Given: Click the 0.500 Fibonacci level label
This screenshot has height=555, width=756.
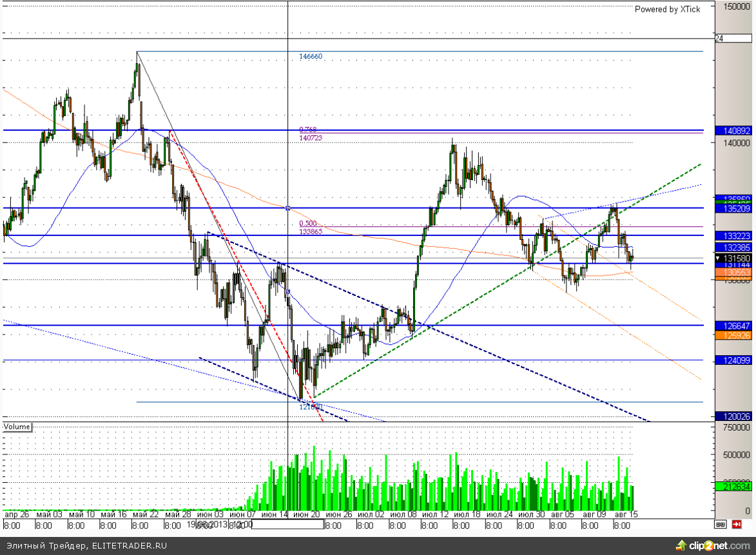Looking at the screenshot, I should (x=307, y=223).
